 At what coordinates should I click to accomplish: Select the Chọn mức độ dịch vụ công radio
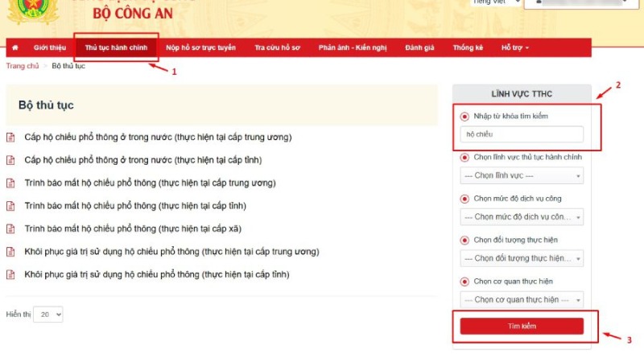pyautogui.click(x=464, y=199)
